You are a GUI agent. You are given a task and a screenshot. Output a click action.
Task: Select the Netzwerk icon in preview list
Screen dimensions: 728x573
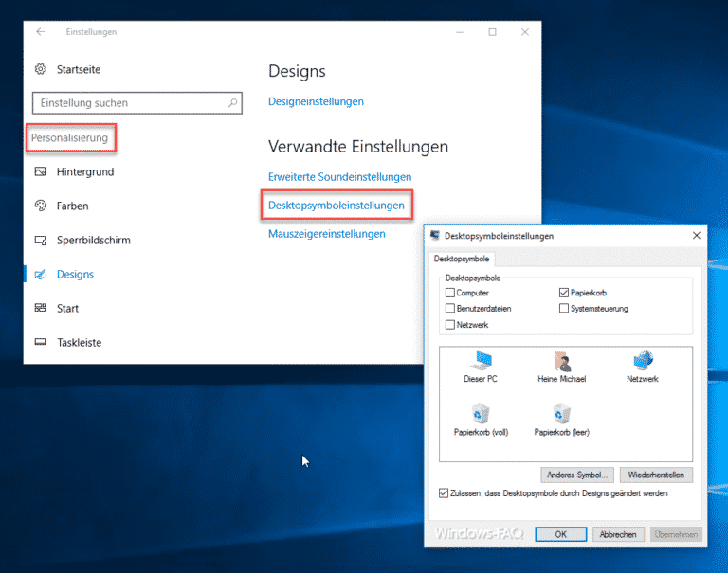tap(643, 361)
